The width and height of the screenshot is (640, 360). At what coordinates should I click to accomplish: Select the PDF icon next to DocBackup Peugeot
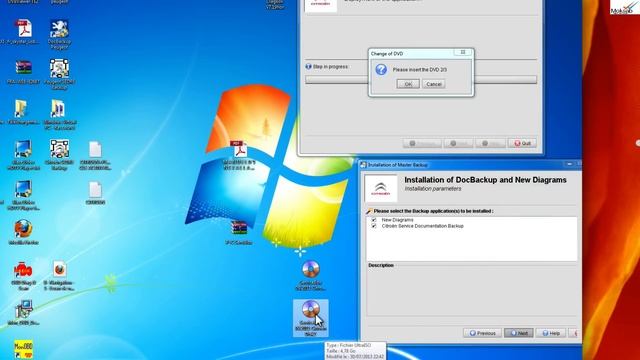pos(23,32)
